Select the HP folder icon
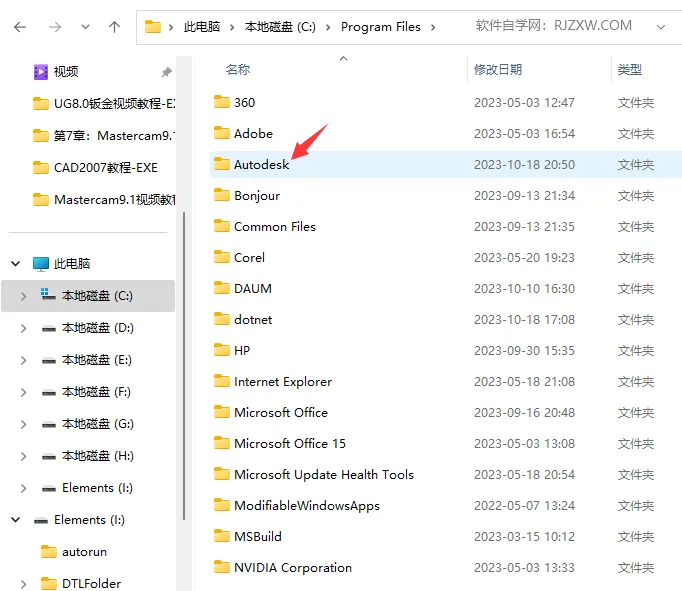 tap(221, 350)
